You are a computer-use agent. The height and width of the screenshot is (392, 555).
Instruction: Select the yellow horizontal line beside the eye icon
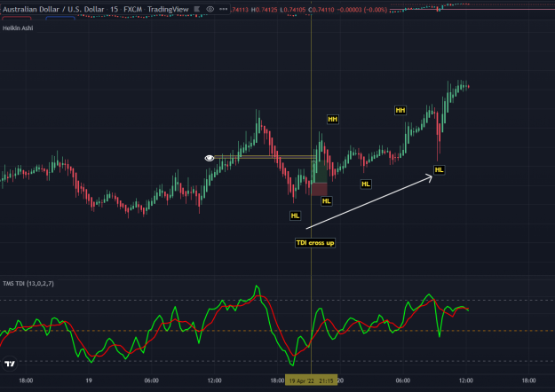click(x=266, y=157)
